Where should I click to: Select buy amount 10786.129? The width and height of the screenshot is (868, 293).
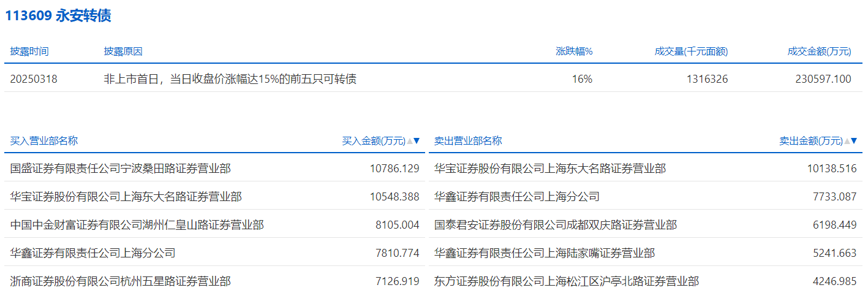pyautogui.click(x=394, y=168)
